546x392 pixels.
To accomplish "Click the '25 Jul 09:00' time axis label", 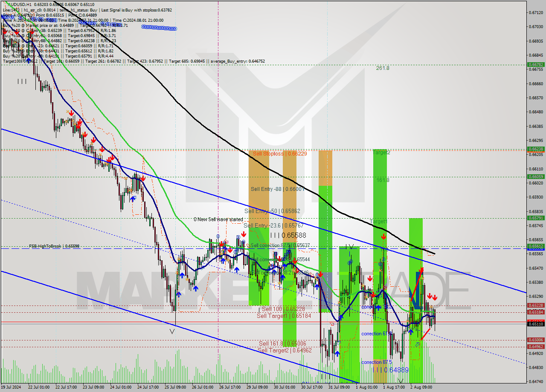I will (x=174, y=387).
